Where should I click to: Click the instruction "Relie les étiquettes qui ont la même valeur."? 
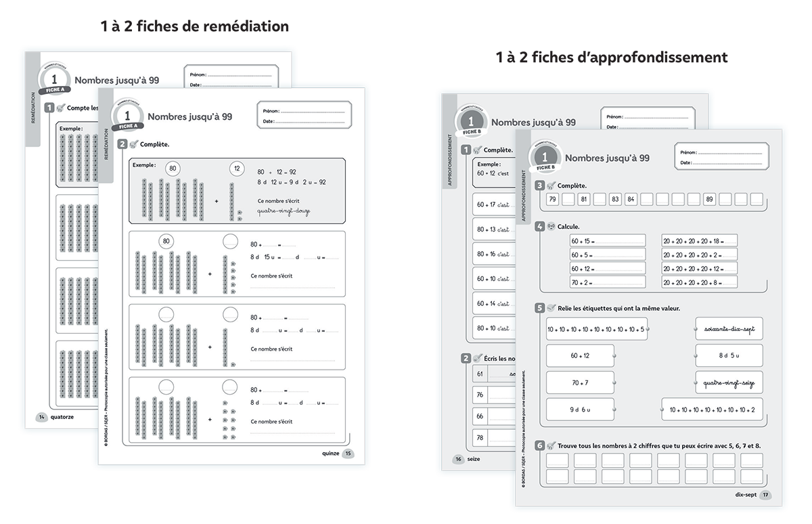619,308
